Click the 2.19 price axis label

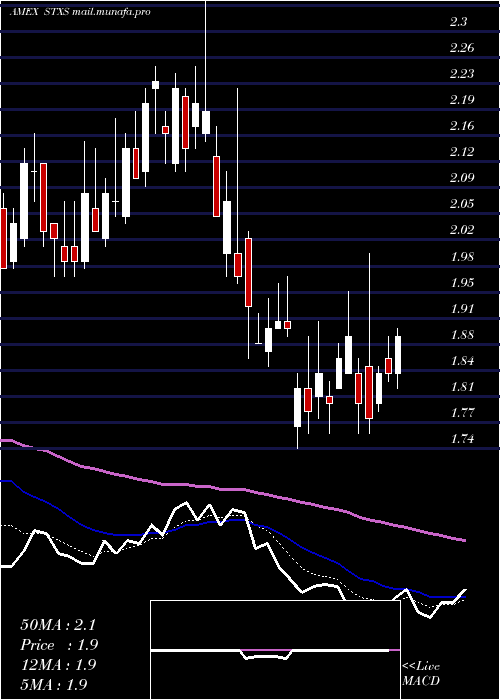pyautogui.click(x=462, y=100)
